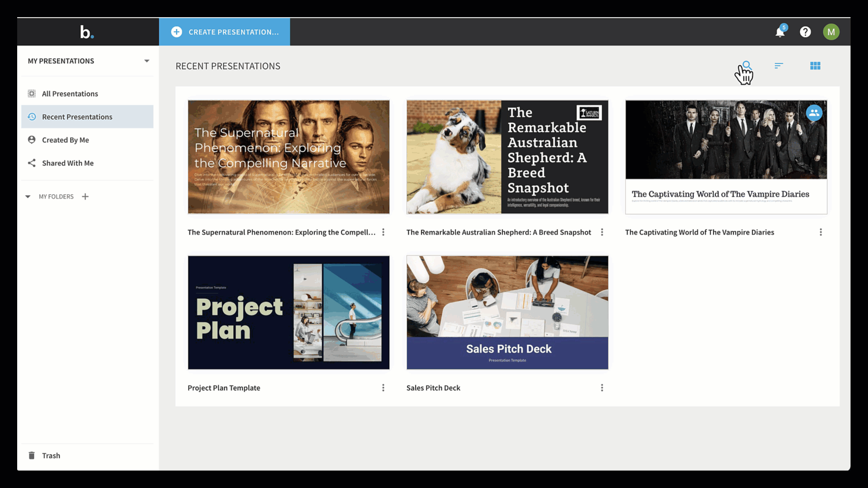This screenshot has height=488, width=868.
Task: Open the Australian Shepherd presentation thumbnail
Action: tap(507, 157)
